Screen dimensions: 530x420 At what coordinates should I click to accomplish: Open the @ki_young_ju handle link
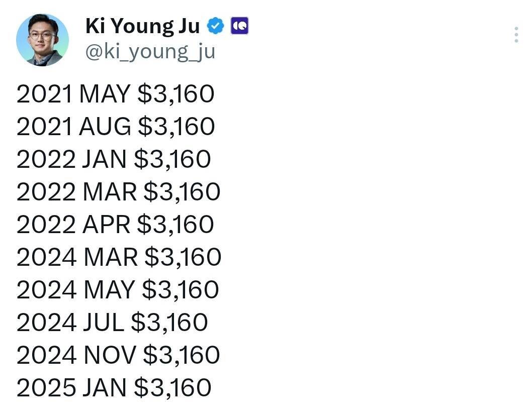click(150, 52)
